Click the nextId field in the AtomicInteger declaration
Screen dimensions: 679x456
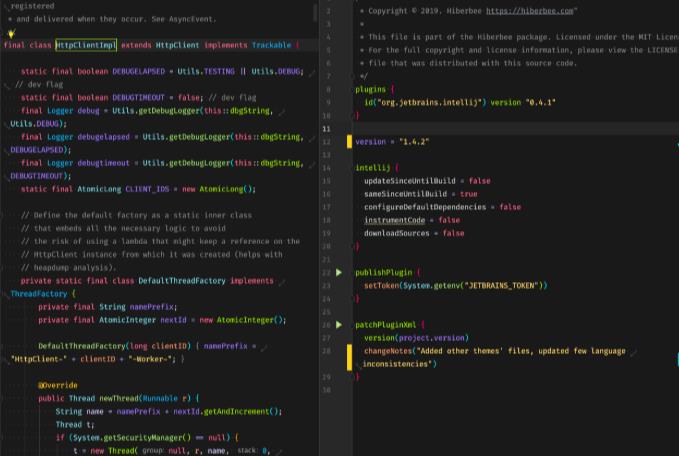(x=173, y=320)
